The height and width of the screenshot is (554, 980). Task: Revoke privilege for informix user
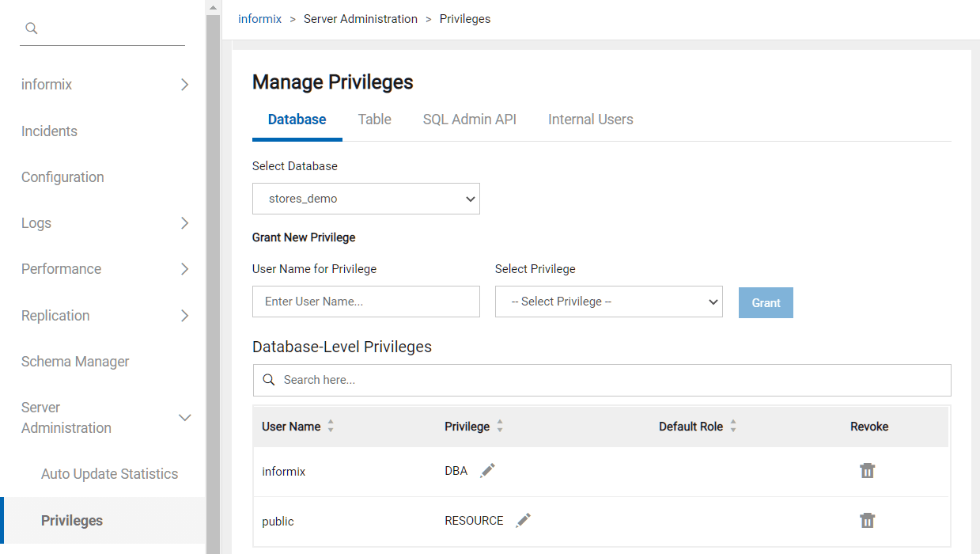[868, 471]
